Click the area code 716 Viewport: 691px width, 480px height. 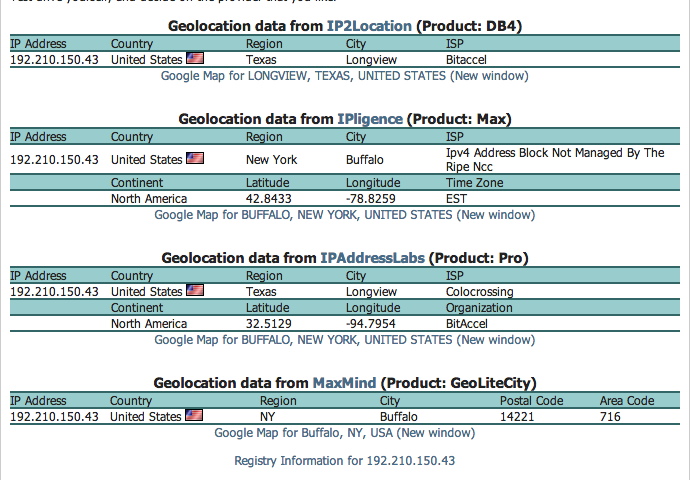coord(610,417)
